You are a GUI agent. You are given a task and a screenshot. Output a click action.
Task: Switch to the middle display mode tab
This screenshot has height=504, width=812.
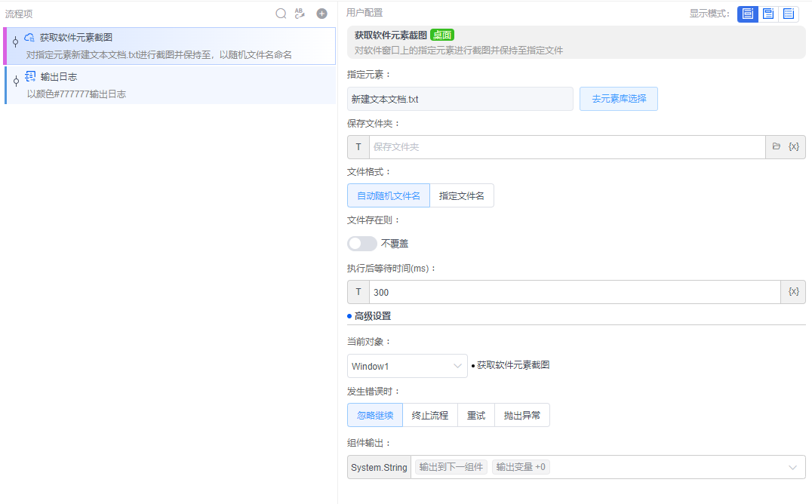pos(767,13)
